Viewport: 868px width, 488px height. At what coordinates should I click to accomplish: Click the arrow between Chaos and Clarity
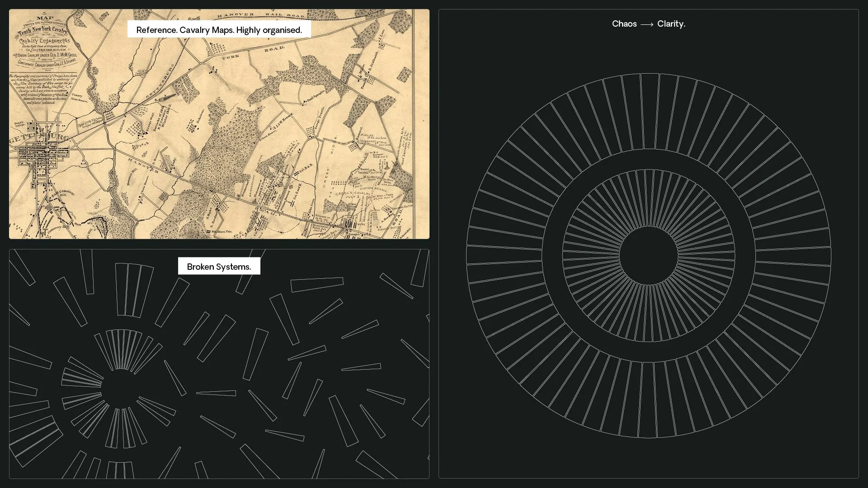[647, 24]
